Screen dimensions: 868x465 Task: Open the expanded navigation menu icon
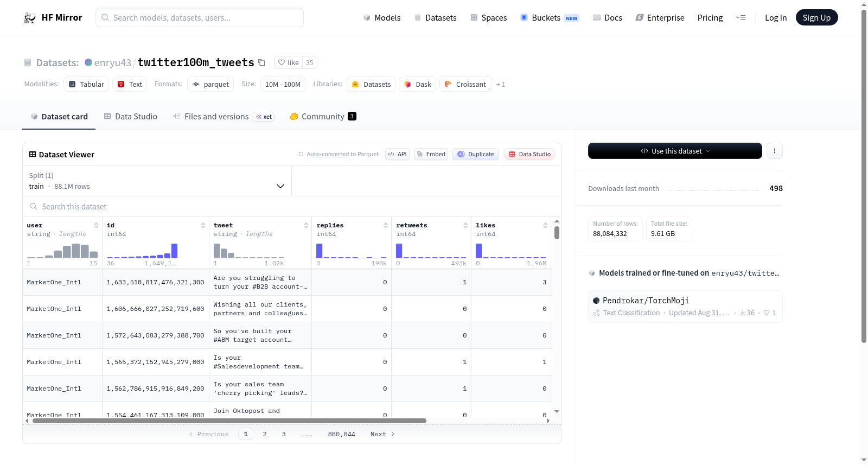(x=741, y=17)
